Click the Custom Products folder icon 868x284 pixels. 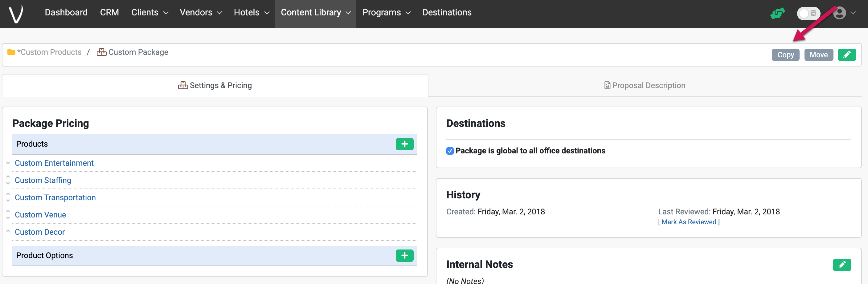[11, 52]
